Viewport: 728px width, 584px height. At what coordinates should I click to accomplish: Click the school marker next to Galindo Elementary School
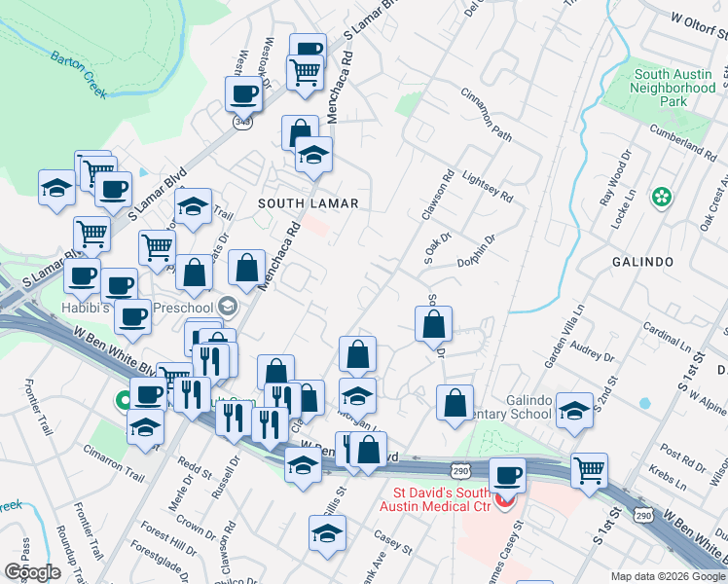575,414
